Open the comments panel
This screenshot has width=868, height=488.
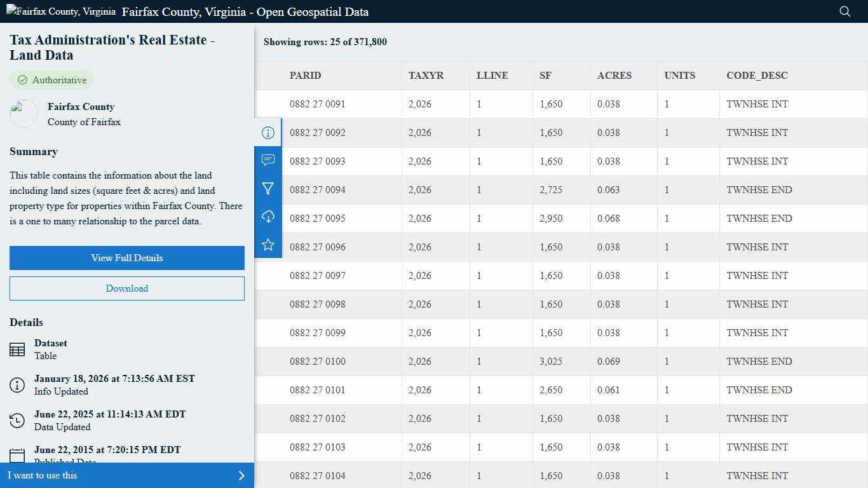(268, 161)
